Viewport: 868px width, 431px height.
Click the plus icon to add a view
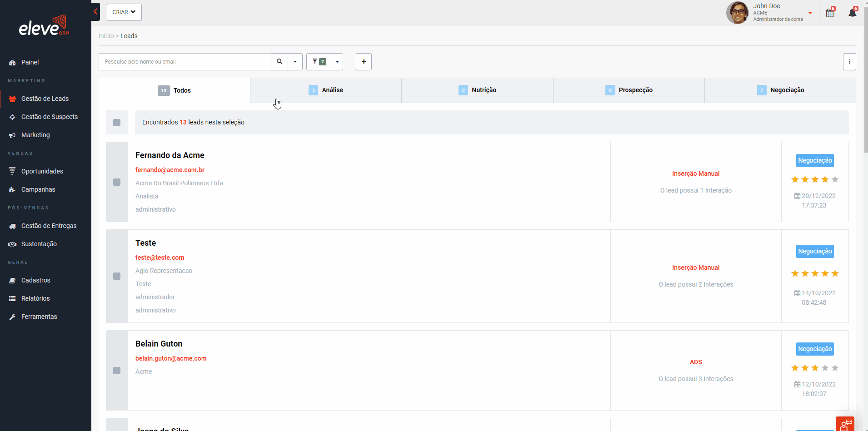tap(364, 61)
